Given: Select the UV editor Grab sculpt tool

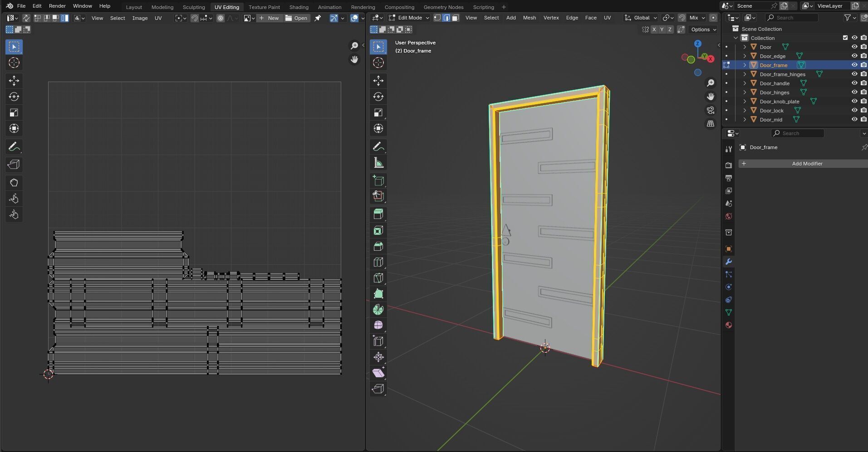Looking at the screenshot, I should (14, 183).
